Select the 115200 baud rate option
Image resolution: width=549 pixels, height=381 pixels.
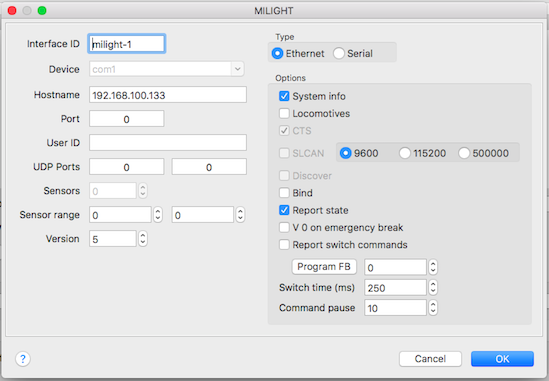405,153
